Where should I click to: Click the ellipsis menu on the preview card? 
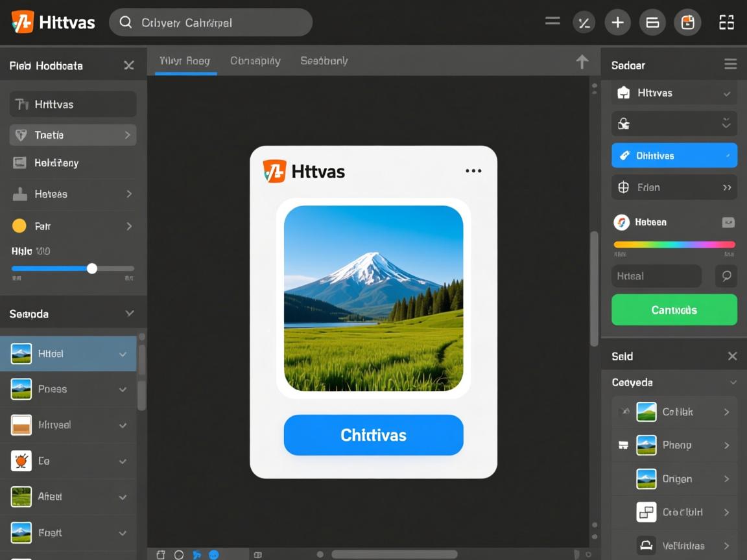coord(473,170)
